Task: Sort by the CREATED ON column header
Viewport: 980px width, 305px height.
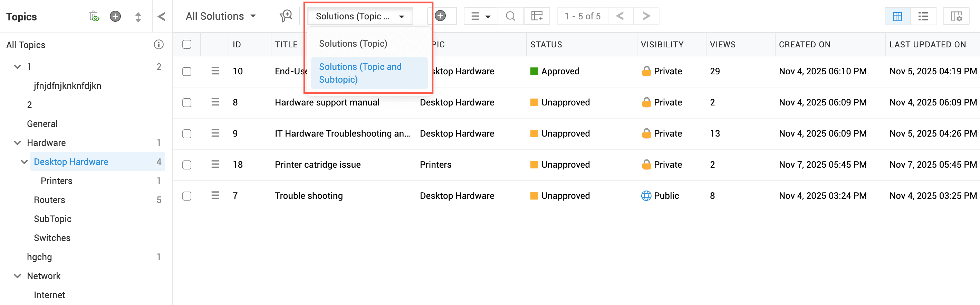Action: 805,45
